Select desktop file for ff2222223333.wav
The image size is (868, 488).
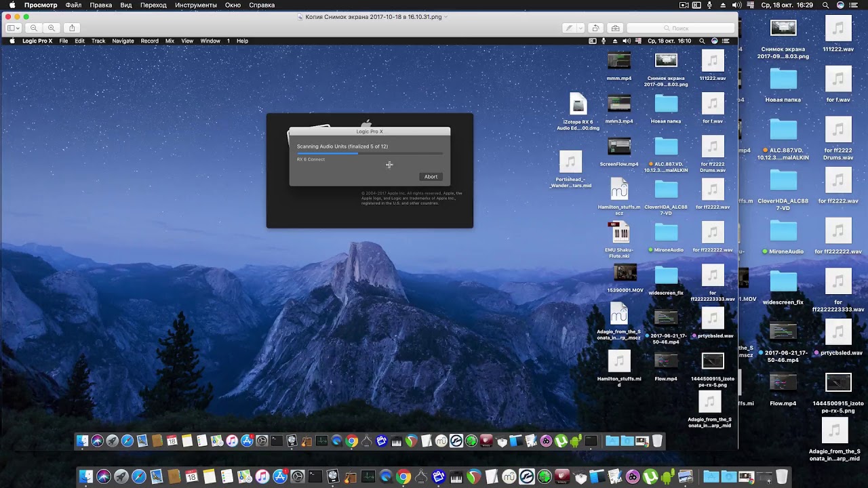coord(838,291)
